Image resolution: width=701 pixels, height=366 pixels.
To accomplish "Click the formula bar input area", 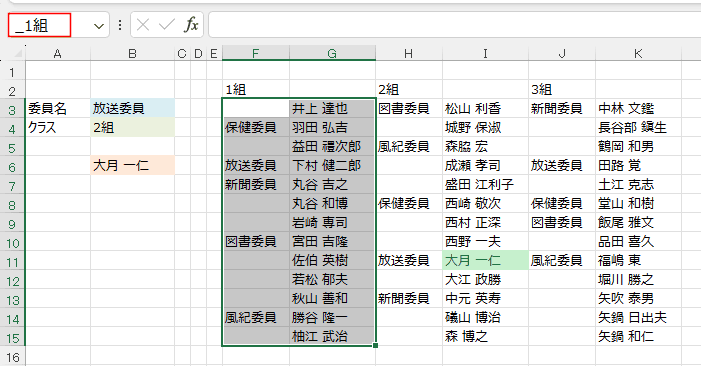I will pyautogui.click(x=454, y=25).
